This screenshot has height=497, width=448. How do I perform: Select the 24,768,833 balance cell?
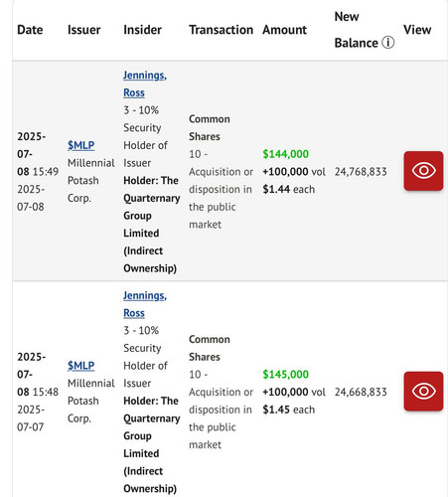coord(361,172)
